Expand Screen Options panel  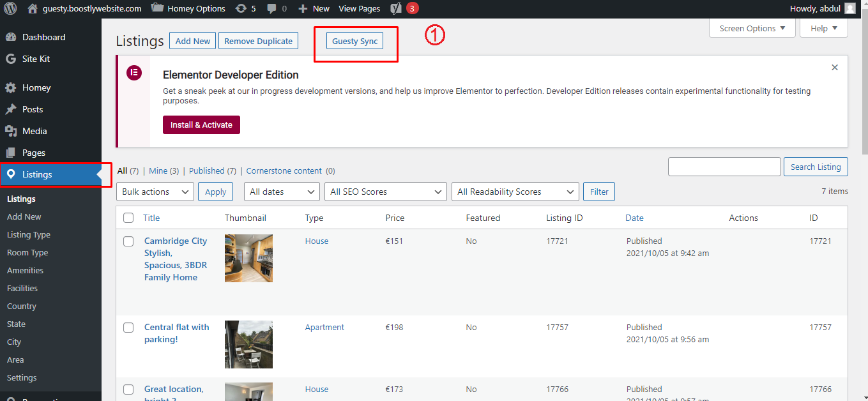coord(752,28)
